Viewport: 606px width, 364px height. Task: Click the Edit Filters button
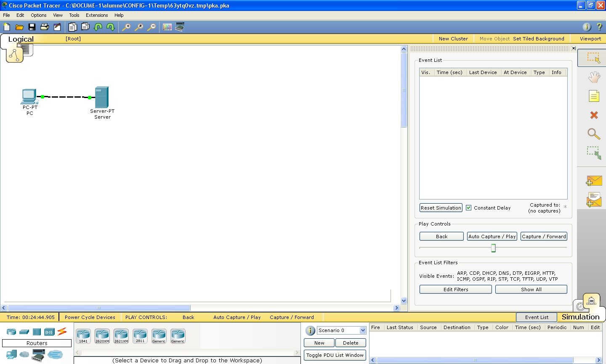(456, 290)
